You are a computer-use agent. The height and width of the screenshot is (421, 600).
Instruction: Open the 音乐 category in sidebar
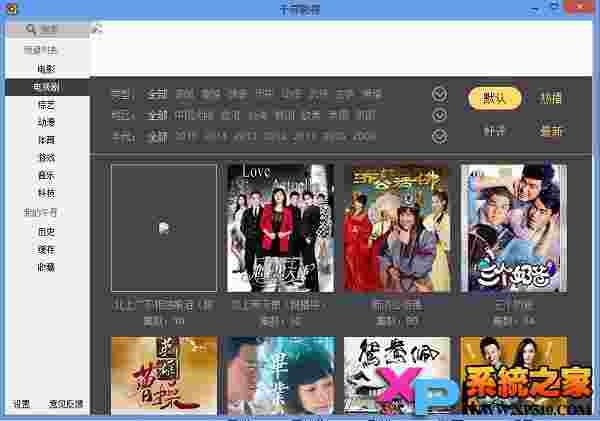(x=46, y=175)
